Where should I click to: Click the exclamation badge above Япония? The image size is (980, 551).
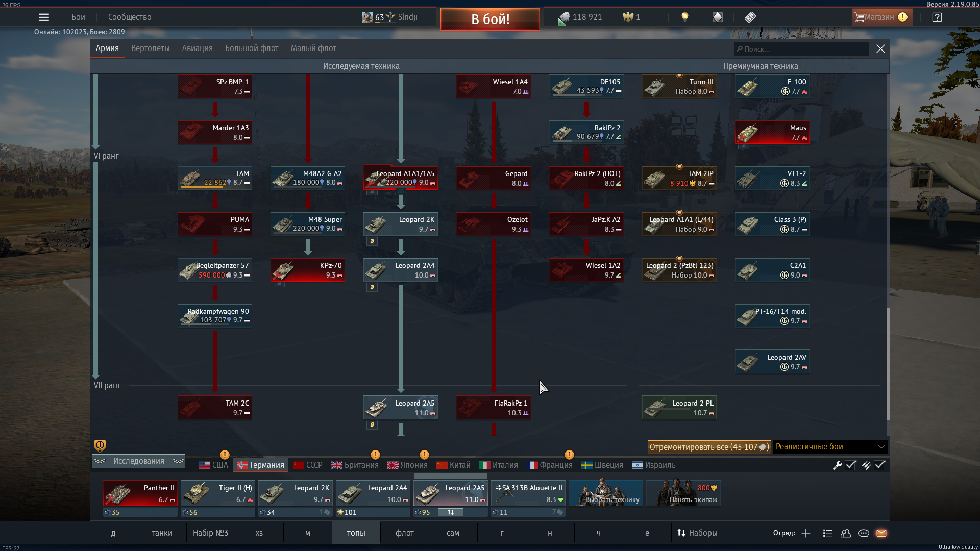(424, 455)
